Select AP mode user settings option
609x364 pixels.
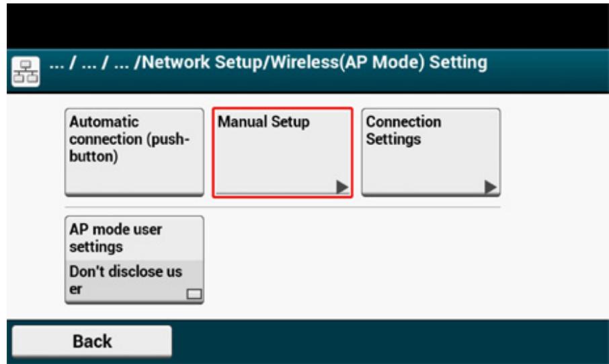[134, 238]
